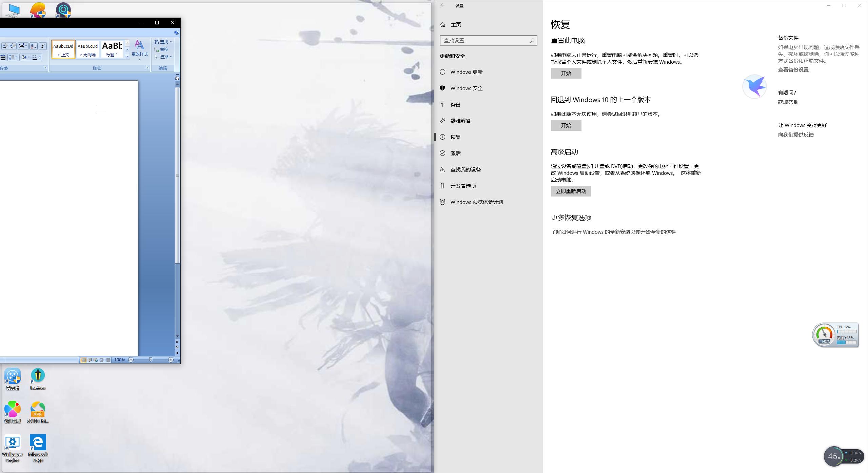Select the ascending sort icon in paragraph group

(x=33, y=46)
